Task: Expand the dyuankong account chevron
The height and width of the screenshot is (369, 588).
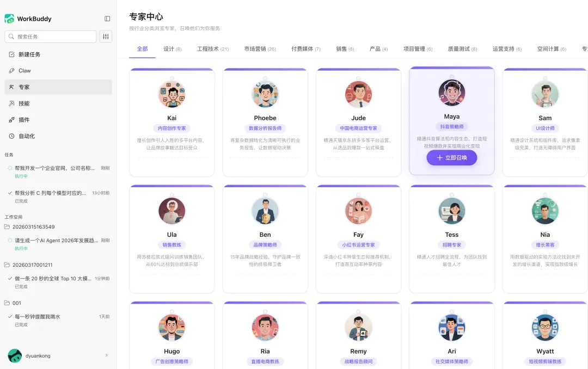Action: pos(107,355)
